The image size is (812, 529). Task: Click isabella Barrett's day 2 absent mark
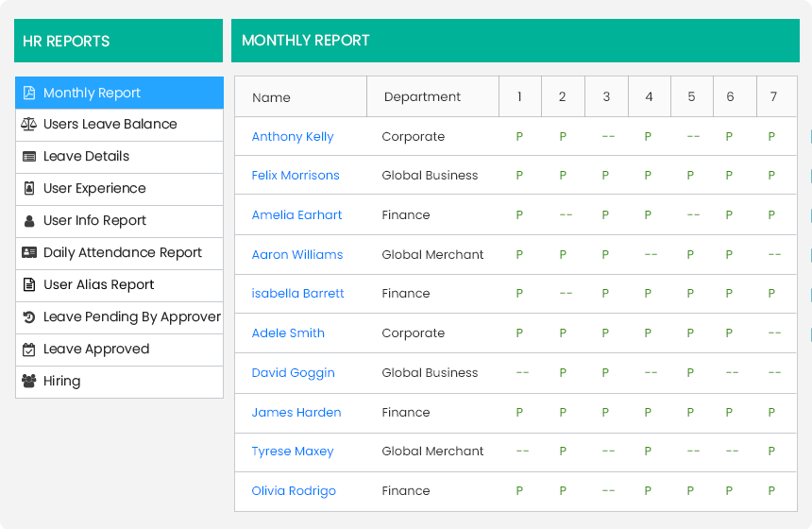click(x=566, y=293)
